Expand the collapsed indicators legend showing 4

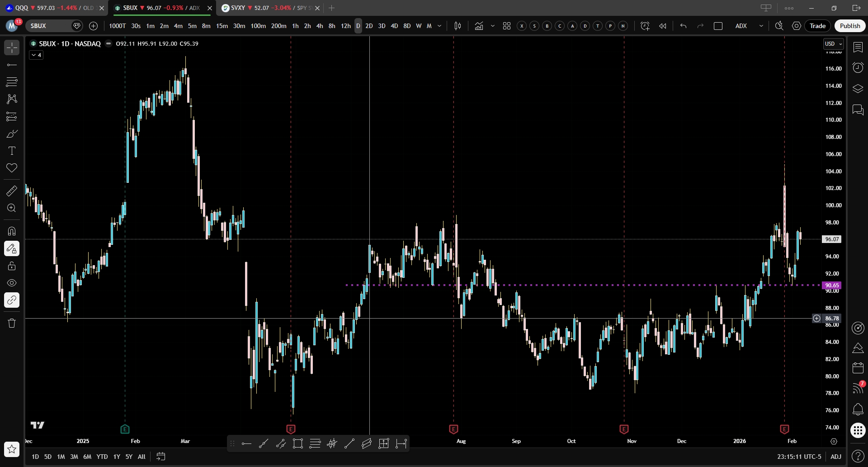pyautogui.click(x=36, y=55)
